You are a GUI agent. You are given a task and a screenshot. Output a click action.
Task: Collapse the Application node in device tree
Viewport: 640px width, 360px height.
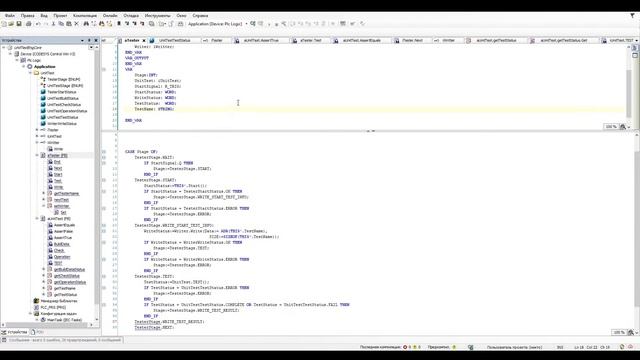point(24,67)
